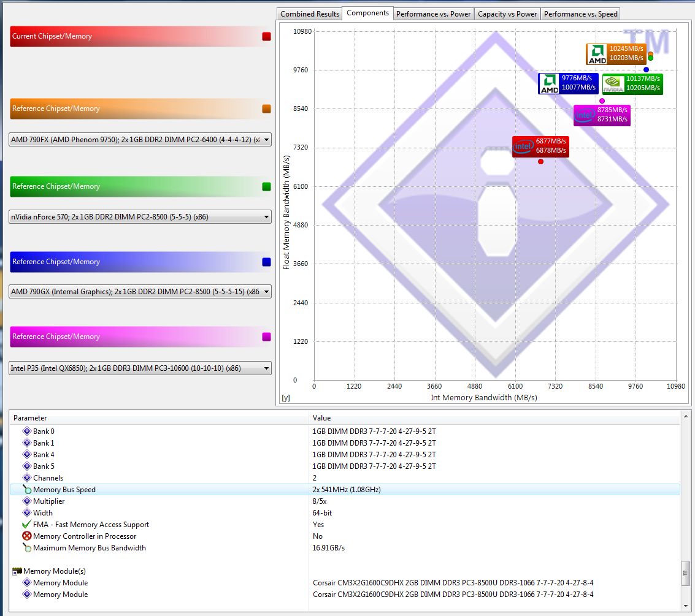Click the Intel logo on red result label
The height and width of the screenshot is (616, 695).
(523, 146)
